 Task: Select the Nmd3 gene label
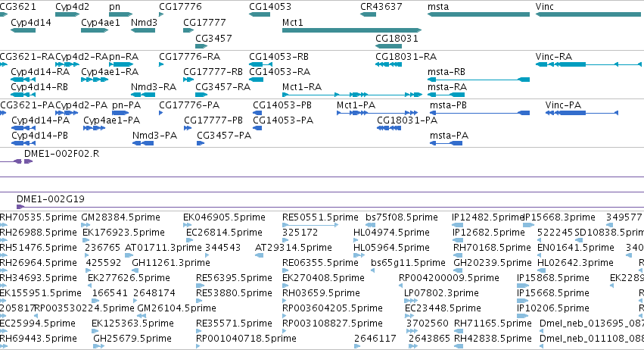point(144,22)
